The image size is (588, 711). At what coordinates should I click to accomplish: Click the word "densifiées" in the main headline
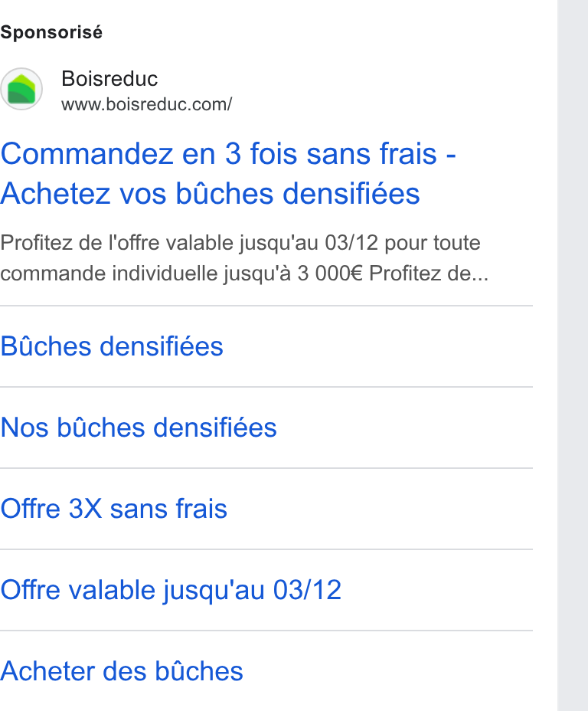[351, 194]
